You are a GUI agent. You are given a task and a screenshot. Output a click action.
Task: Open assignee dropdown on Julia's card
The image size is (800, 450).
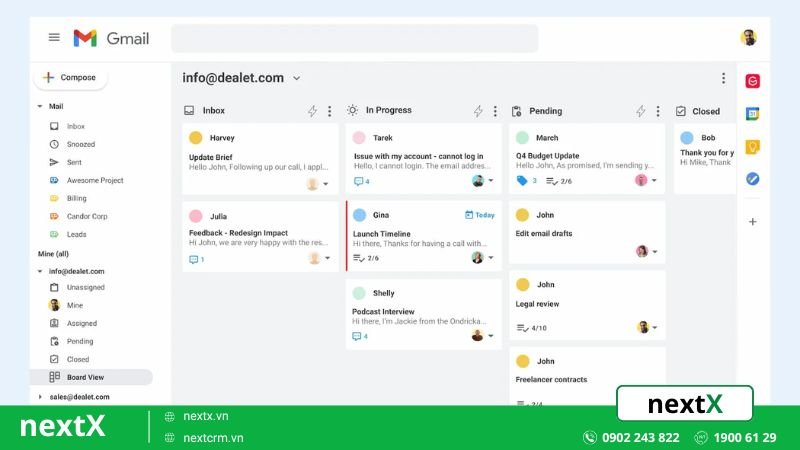click(328, 258)
